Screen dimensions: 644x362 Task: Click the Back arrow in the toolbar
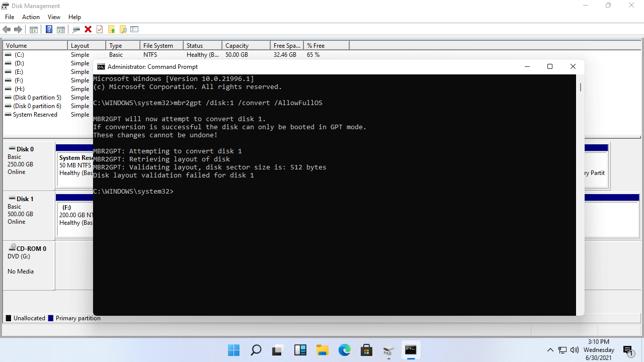[x=7, y=30]
